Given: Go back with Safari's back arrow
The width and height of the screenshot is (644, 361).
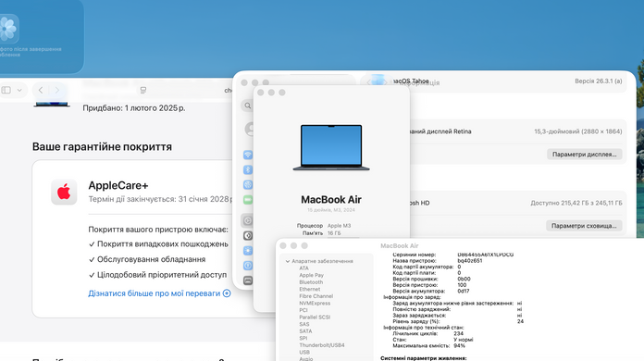Looking at the screenshot, I should click(41, 90).
